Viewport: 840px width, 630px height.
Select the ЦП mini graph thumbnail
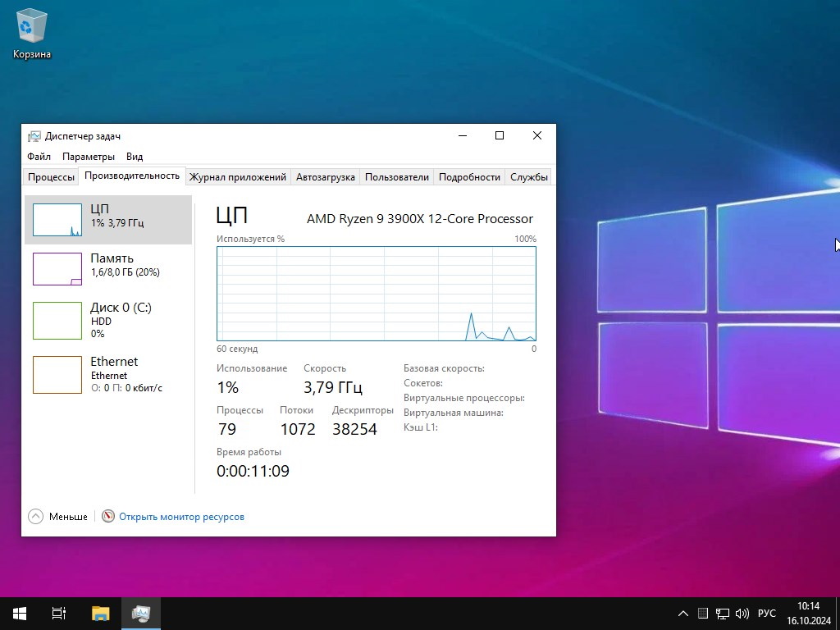coord(57,220)
